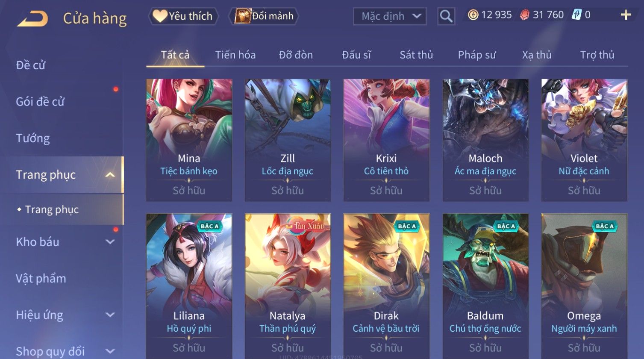The width and height of the screenshot is (644, 359).
Task: Open Yêu thích favorites heart button
Action: tap(183, 16)
